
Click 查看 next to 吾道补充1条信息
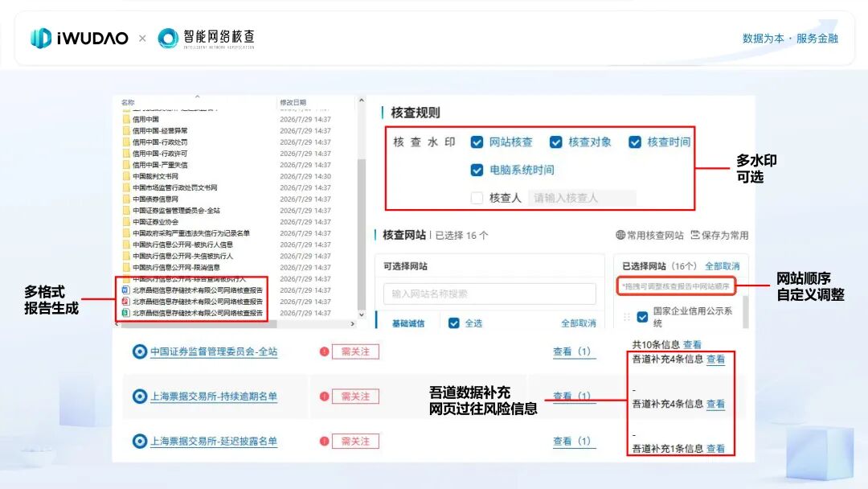pos(716,449)
